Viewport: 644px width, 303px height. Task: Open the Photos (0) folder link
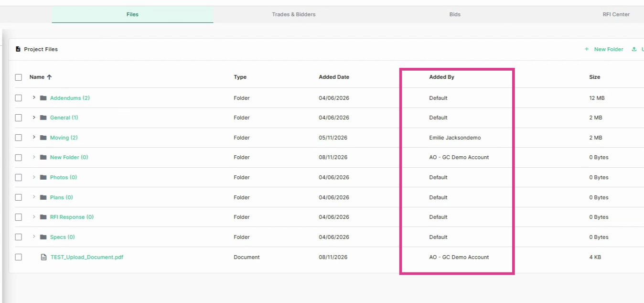pos(64,177)
